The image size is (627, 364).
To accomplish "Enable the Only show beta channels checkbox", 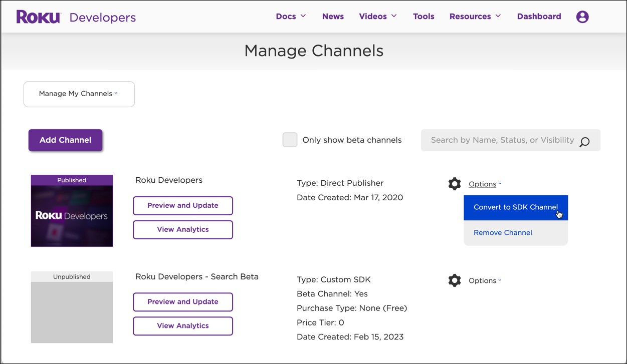I will click(290, 140).
